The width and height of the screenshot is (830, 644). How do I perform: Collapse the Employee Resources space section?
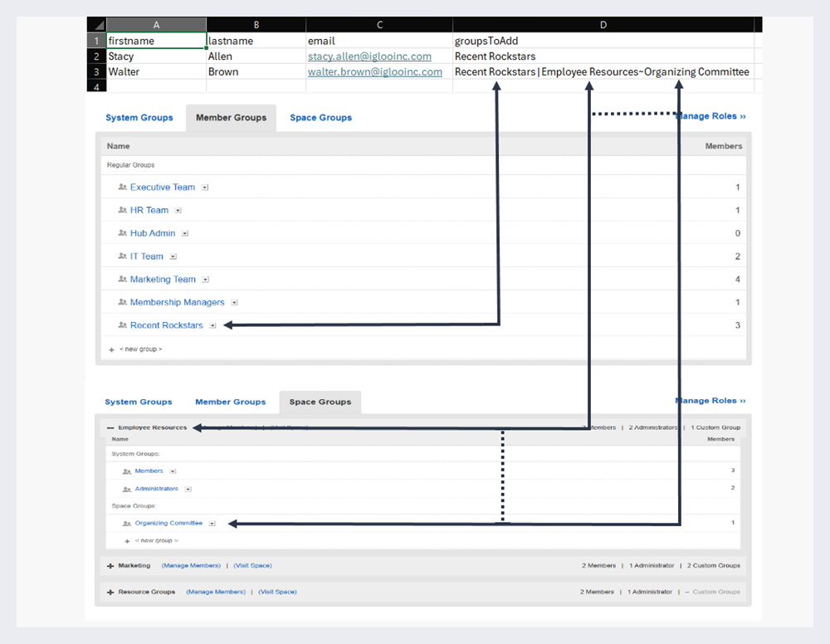(110, 428)
